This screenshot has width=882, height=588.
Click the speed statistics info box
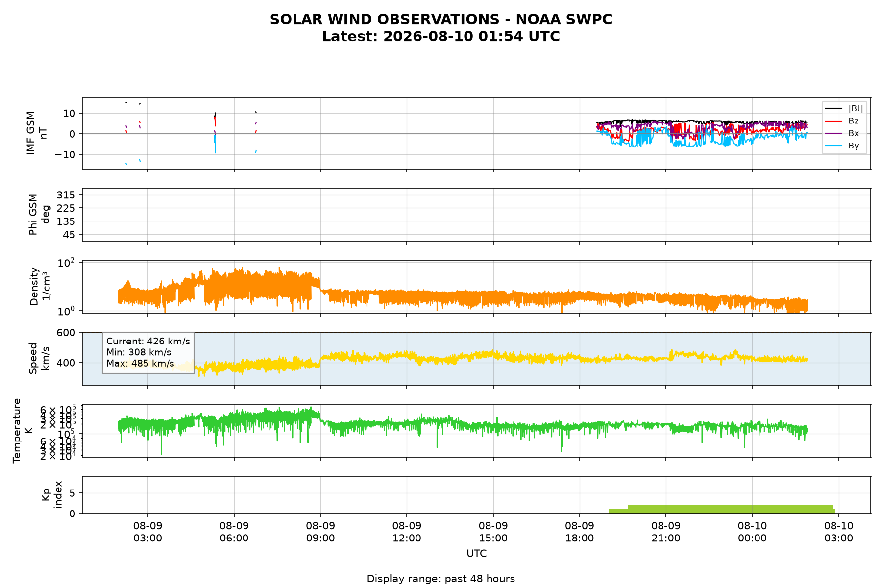[x=148, y=353]
